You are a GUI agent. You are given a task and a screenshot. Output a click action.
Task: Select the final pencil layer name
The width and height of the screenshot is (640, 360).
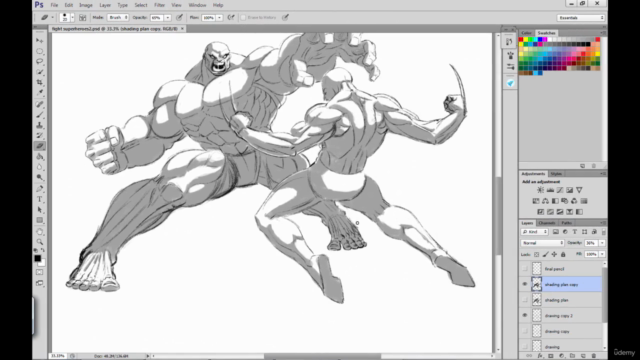[x=554, y=269]
